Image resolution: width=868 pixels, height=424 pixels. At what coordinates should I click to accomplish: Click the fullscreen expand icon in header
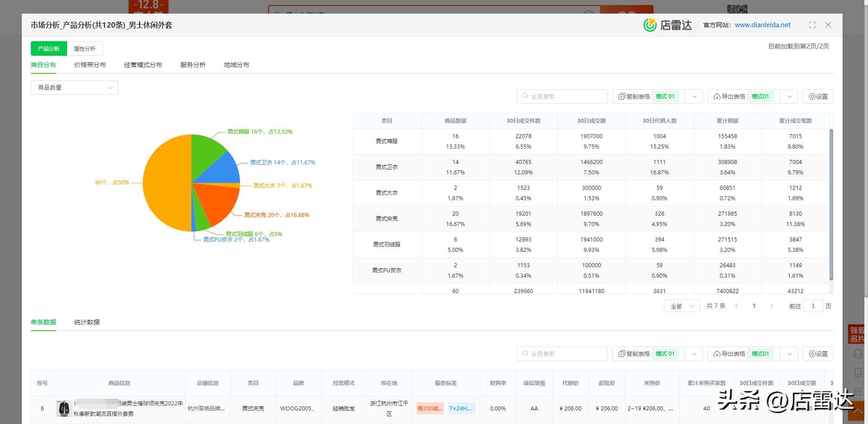click(x=812, y=25)
